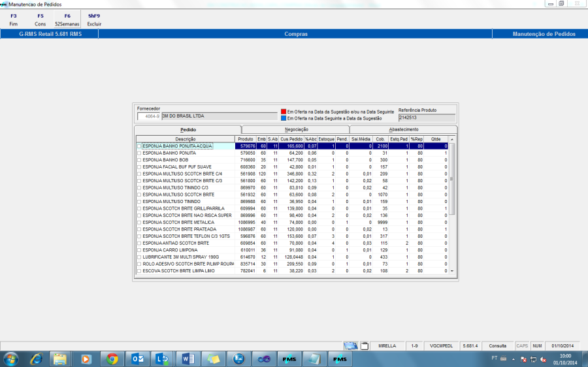Click the F5 Cons toolbar button
Viewport: 588px width, 367px height.
pos(40,20)
